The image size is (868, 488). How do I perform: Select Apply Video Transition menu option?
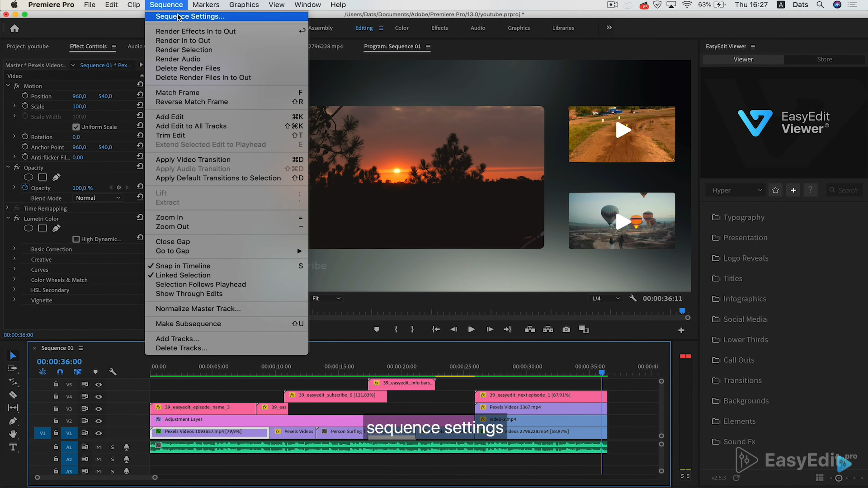193,159
